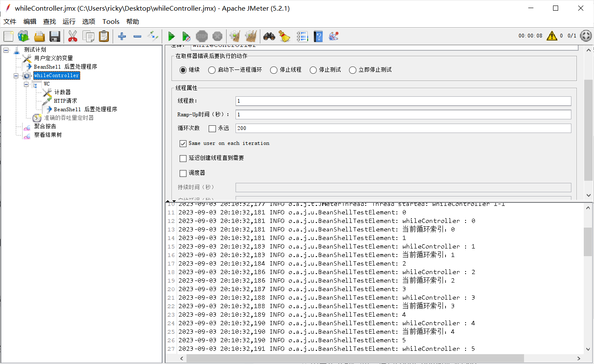Collapse the WC tree node
Image resolution: width=594 pixels, height=364 pixels.
26,84
